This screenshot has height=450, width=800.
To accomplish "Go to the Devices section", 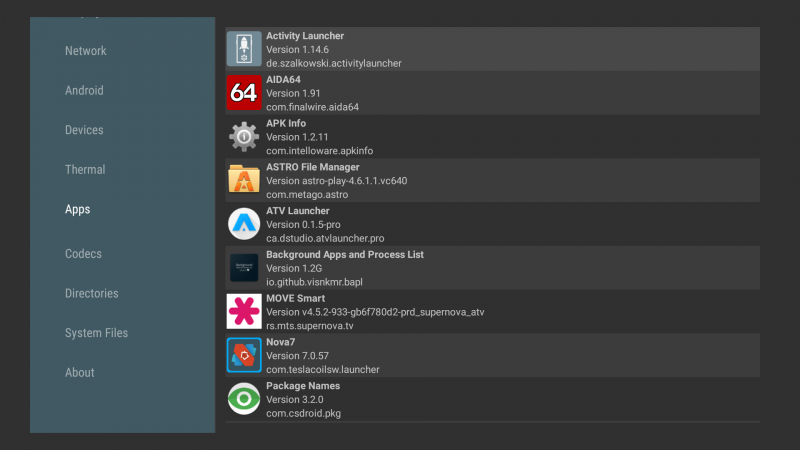I will point(84,130).
